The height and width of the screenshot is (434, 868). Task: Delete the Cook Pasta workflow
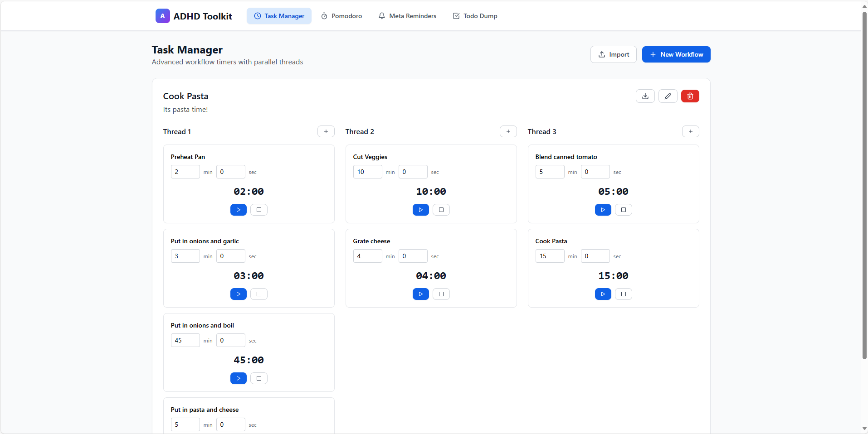690,96
